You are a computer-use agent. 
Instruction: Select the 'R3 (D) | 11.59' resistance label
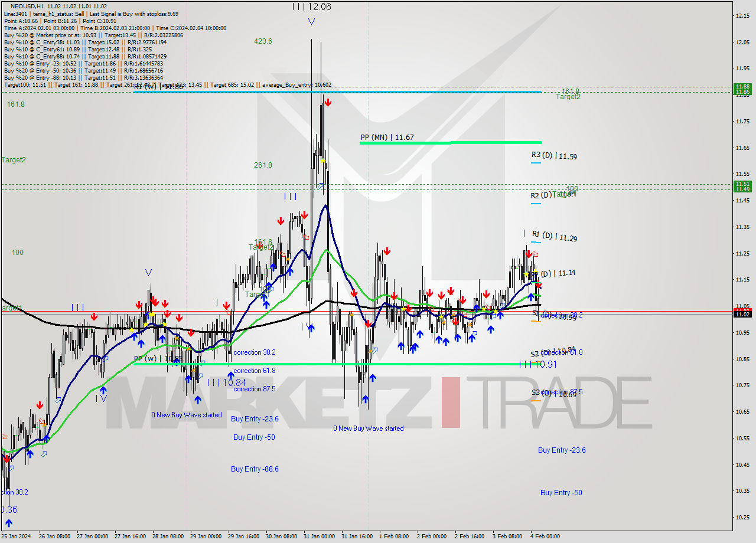pyautogui.click(x=554, y=156)
